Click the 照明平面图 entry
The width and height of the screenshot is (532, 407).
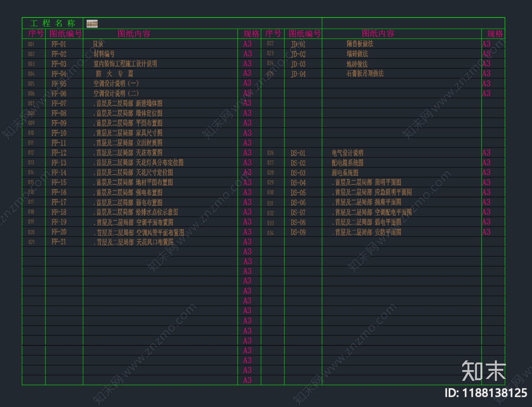point(367,182)
